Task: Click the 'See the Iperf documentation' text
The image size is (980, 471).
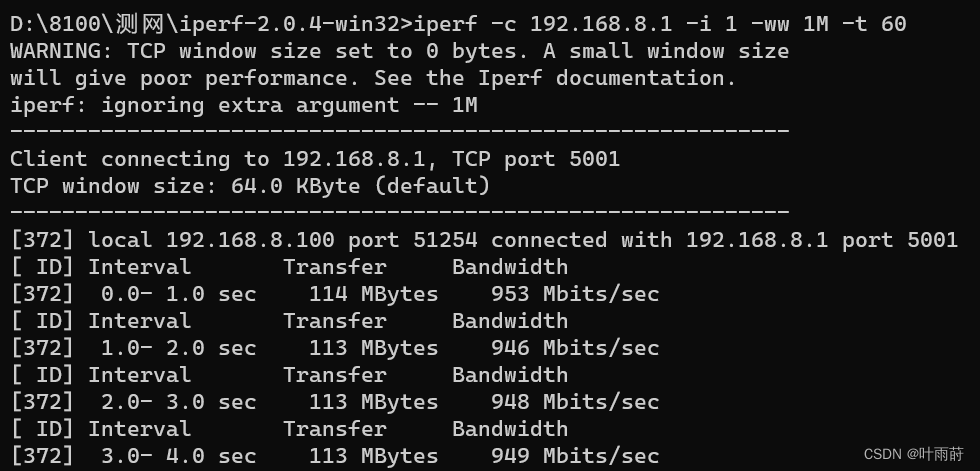Action: pos(555,77)
